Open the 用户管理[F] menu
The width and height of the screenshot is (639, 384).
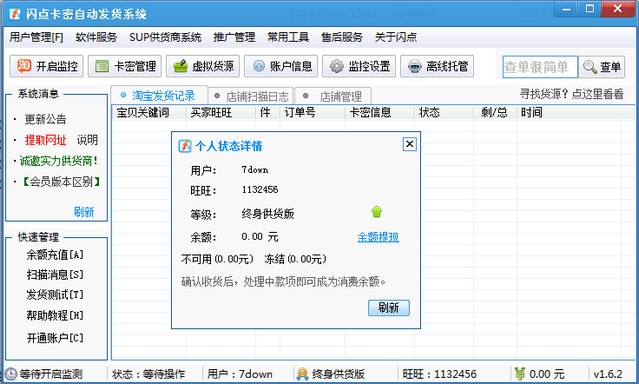36,38
